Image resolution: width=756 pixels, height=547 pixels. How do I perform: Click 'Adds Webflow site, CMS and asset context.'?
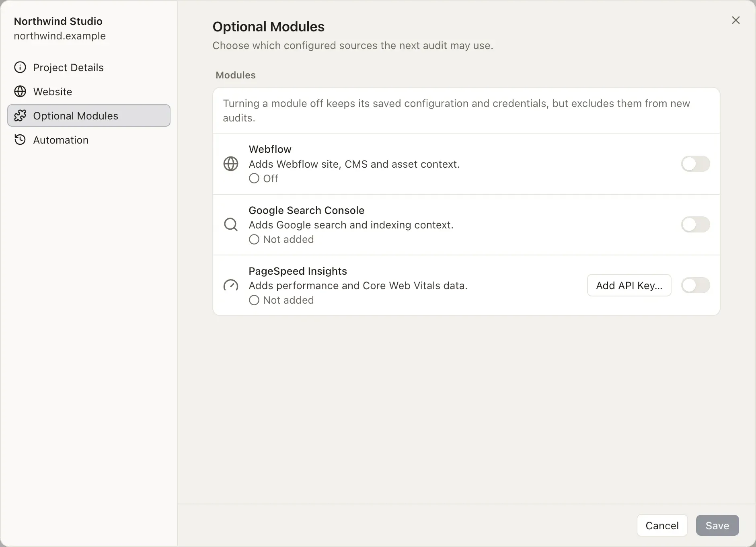(354, 164)
